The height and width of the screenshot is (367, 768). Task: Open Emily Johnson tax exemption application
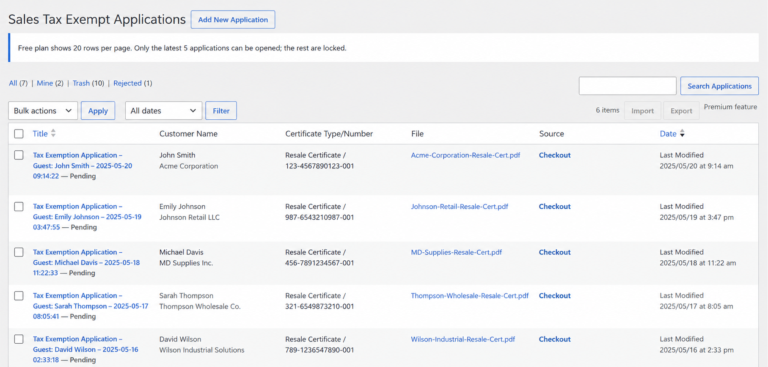(x=87, y=217)
